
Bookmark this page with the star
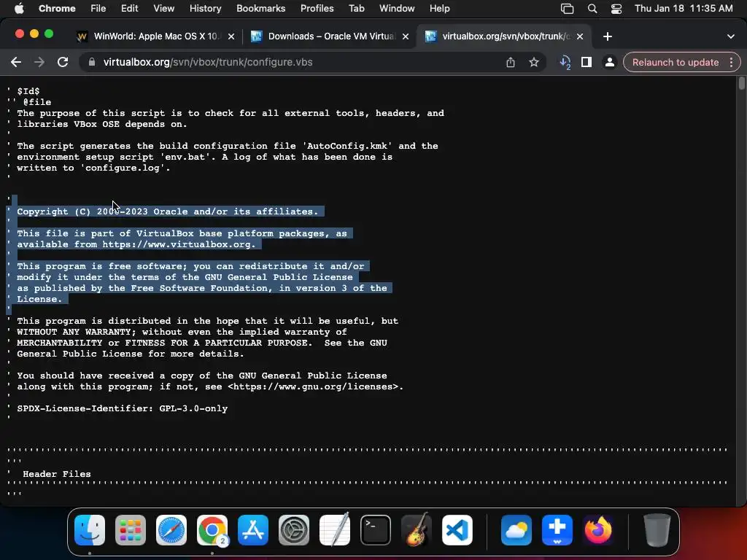(x=533, y=62)
